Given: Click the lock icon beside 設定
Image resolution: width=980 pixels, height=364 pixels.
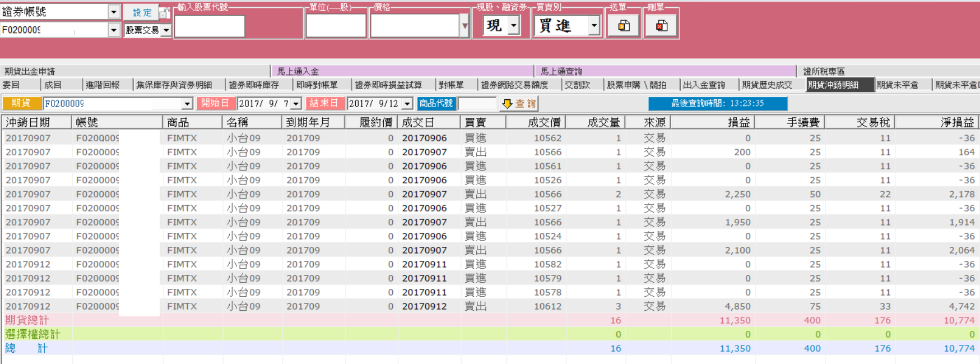Looking at the screenshot, I should pyautogui.click(x=165, y=12).
